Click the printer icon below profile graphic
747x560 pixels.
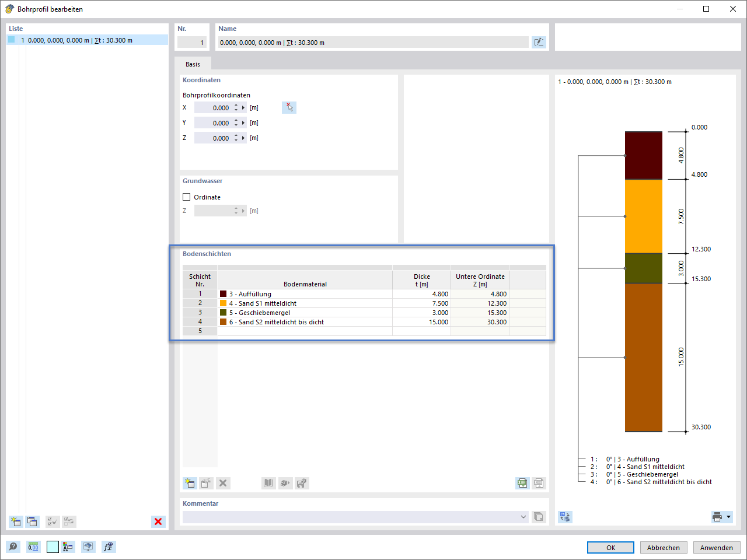pos(717,517)
